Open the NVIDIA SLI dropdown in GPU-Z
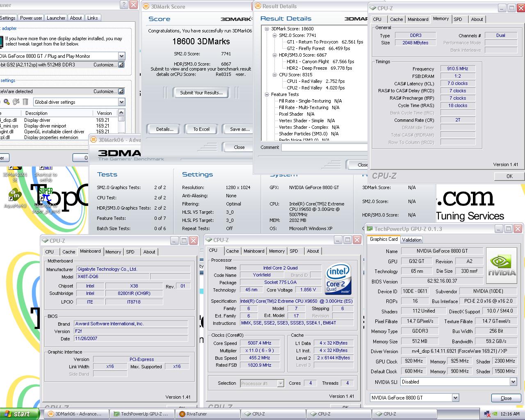525x420 pixels. tap(513, 382)
